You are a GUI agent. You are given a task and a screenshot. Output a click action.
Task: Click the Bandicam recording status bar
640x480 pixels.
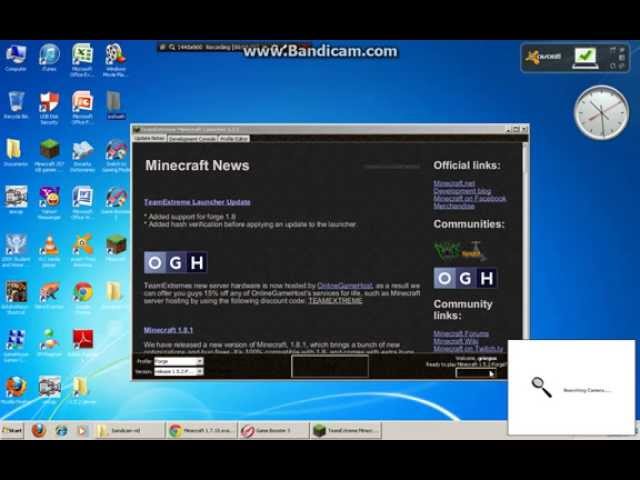(235, 47)
